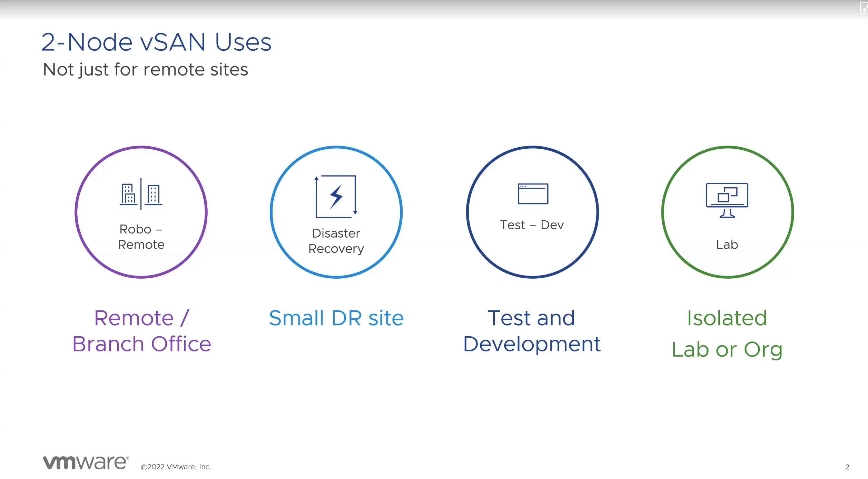Click the monitor Lab icon
The width and height of the screenshot is (868, 479).
727,200
